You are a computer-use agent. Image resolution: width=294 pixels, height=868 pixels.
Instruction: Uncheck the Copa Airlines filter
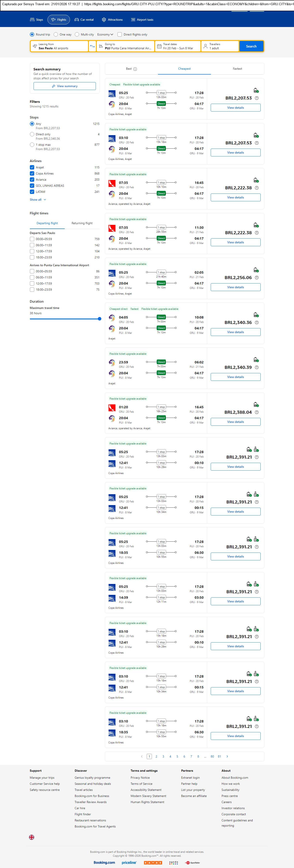tap(32, 173)
